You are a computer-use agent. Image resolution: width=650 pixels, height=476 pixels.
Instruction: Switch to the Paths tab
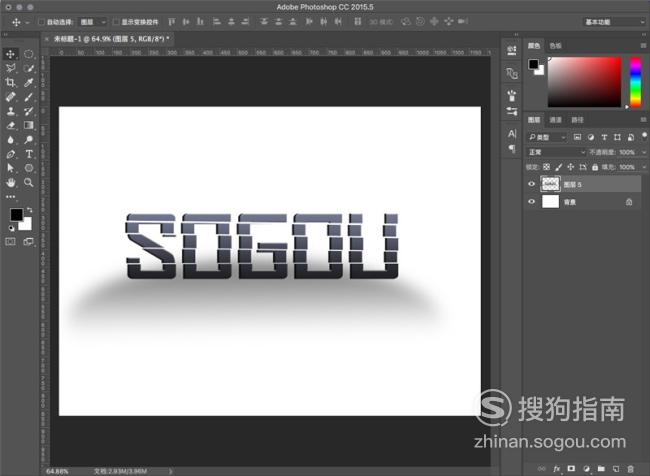577,120
